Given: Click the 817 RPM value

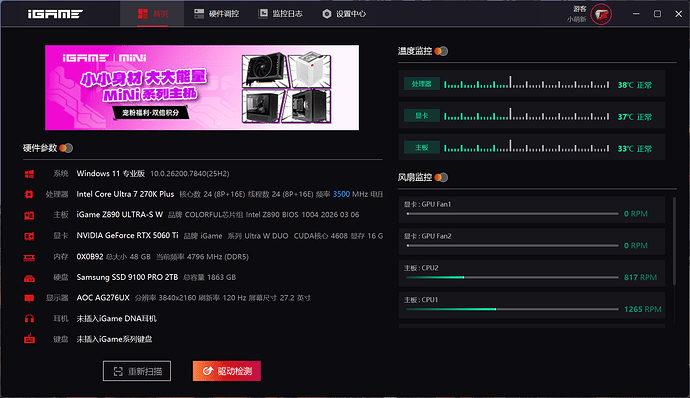Looking at the screenshot, I should [640, 277].
